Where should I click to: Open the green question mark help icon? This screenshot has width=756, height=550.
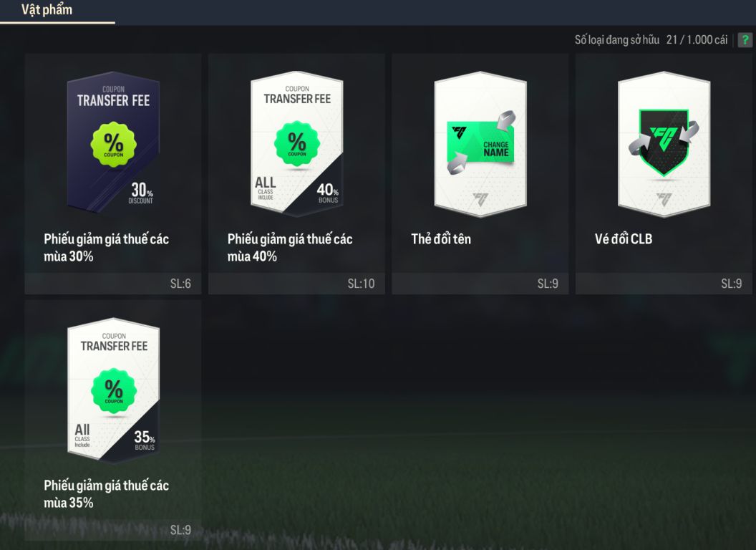[x=745, y=39]
